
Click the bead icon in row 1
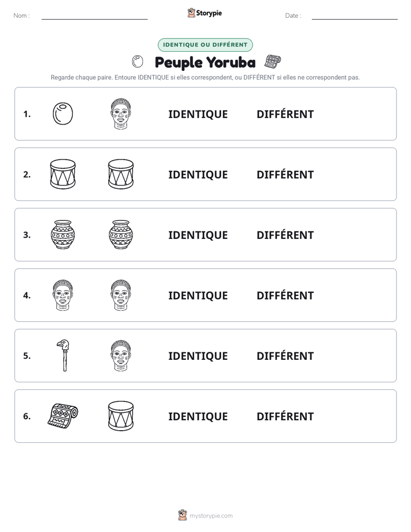pyautogui.click(x=63, y=114)
